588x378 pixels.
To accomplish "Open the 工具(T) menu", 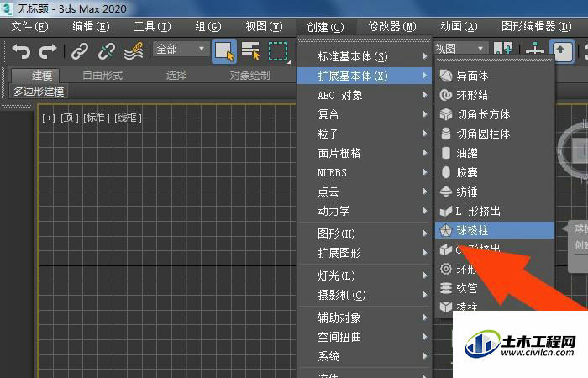I will pyautogui.click(x=152, y=27).
